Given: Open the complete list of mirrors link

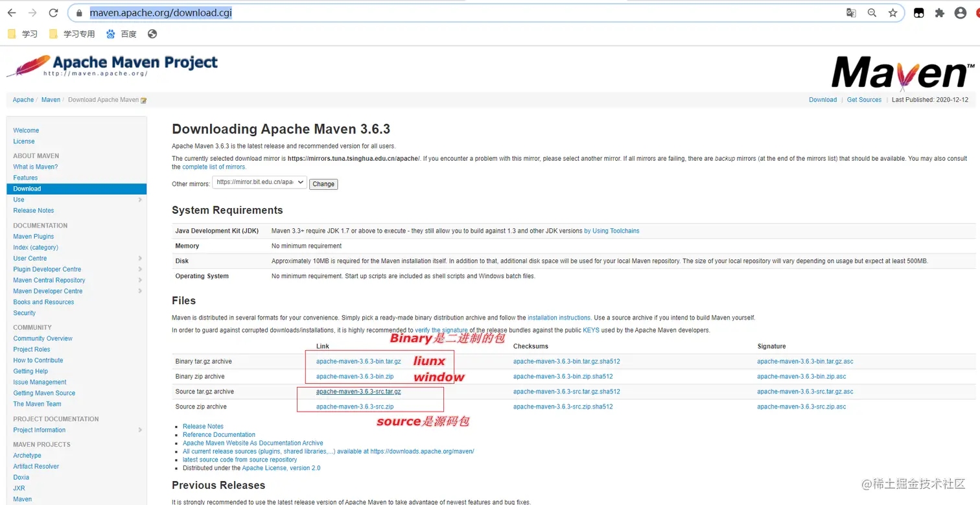Looking at the screenshot, I should 214,167.
